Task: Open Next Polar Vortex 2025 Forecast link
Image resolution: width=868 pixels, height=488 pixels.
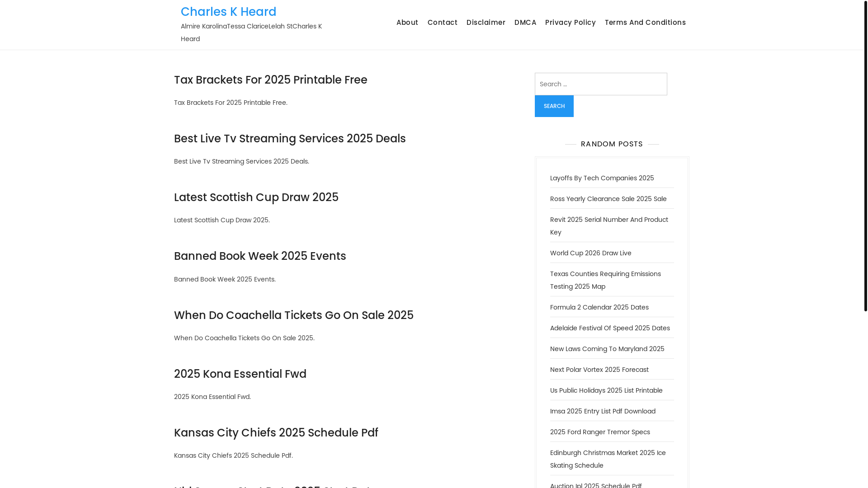Action: point(599,370)
